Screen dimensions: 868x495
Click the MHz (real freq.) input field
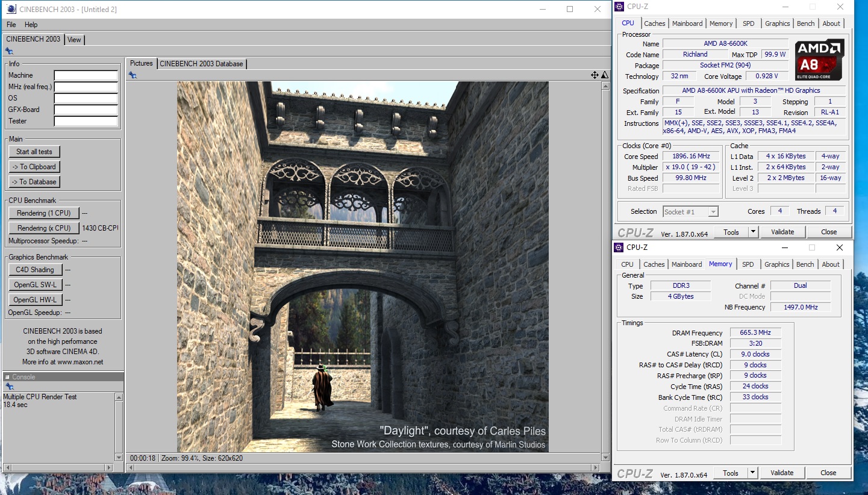[86, 87]
